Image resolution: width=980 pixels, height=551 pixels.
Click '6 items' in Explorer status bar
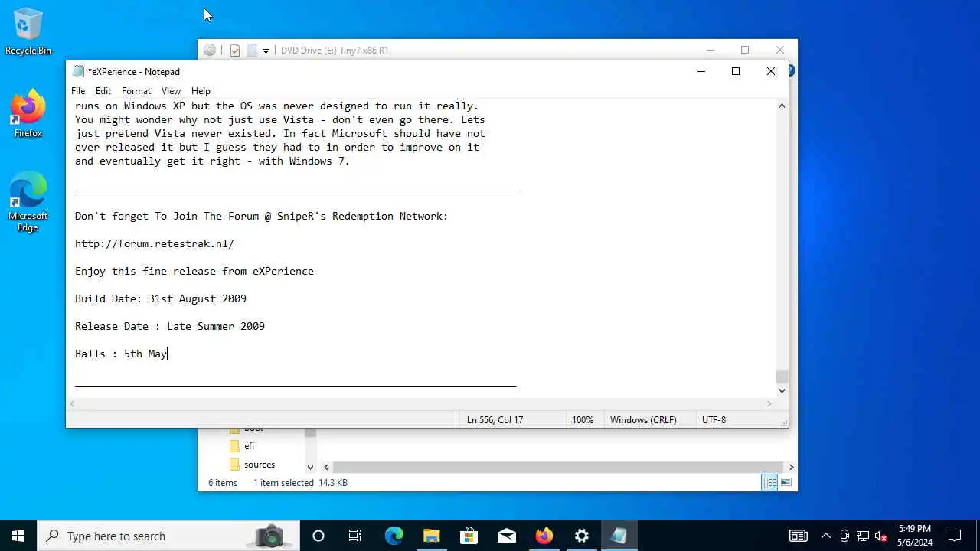[x=223, y=483]
